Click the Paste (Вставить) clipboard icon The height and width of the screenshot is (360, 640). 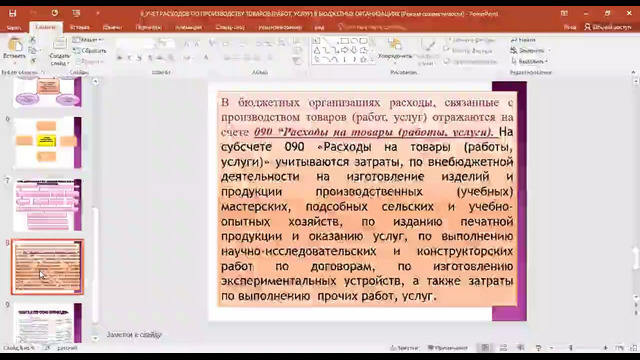(15, 44)
